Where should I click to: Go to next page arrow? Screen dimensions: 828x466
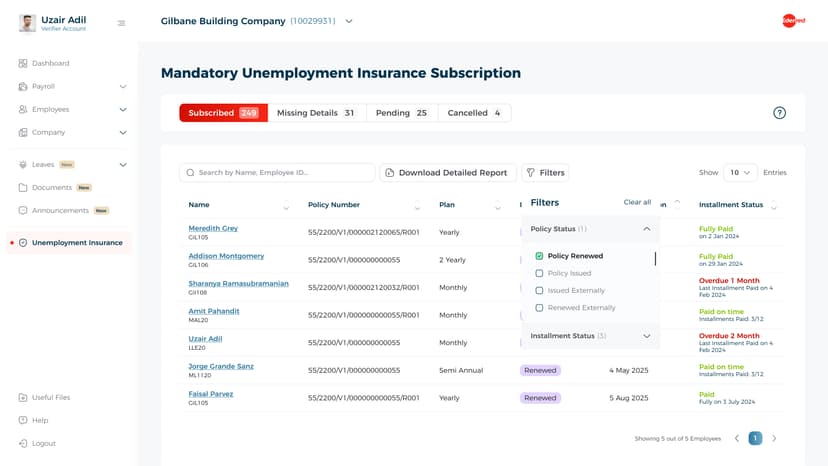[x=774, y=438]
